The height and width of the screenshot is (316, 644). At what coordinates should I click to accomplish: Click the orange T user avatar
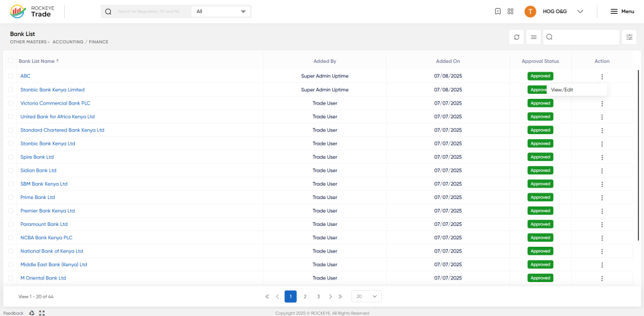tap(530, 11)
